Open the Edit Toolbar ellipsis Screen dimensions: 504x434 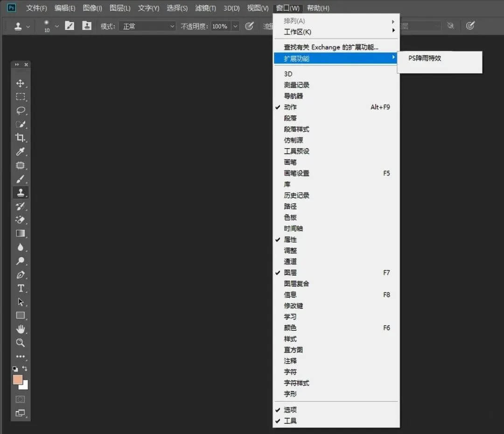pyautogui.click(x=20, y=356)
